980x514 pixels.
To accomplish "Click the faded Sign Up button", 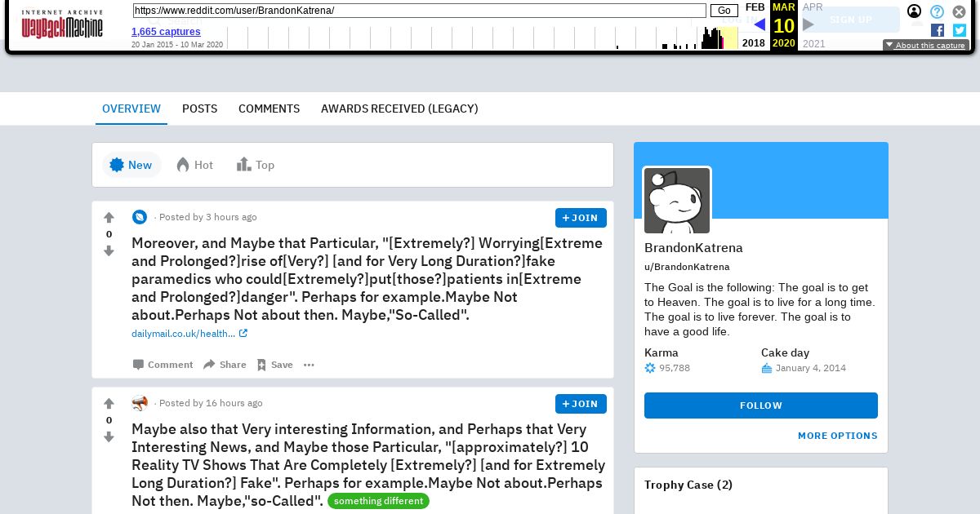I will point(850,20).
